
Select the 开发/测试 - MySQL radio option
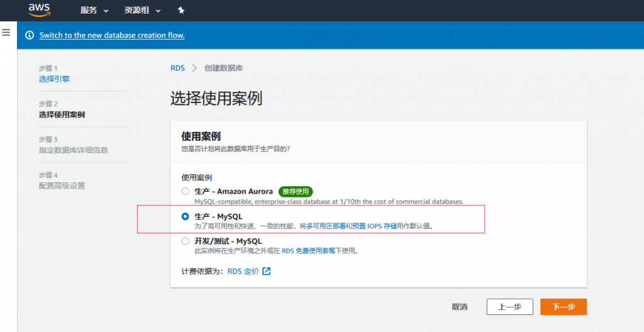pos(186,241)
